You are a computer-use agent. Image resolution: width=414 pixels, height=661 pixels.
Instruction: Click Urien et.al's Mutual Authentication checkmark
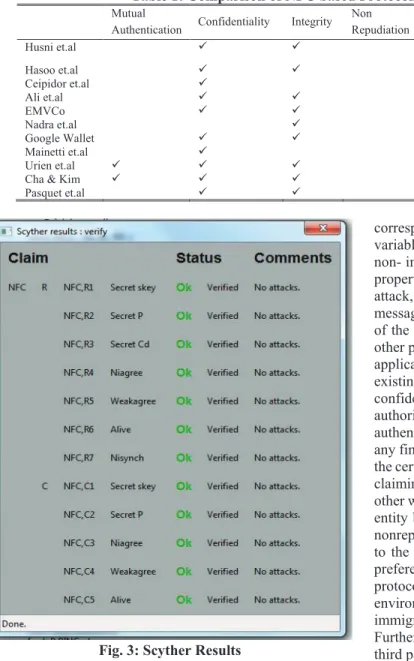pyautogui.click(x=116, y=164)
